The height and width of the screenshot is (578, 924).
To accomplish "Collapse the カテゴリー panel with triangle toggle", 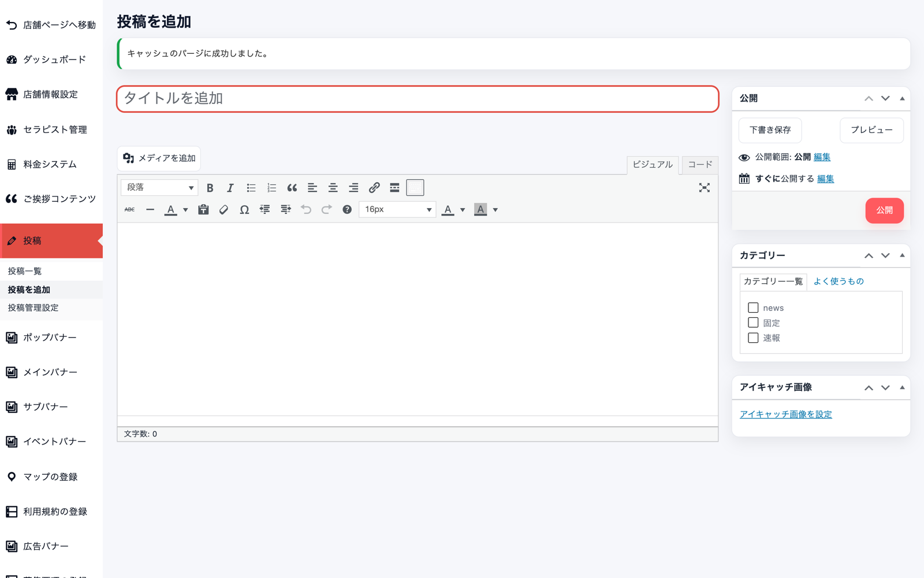I will pyautogui.click(x=902, y=255).
